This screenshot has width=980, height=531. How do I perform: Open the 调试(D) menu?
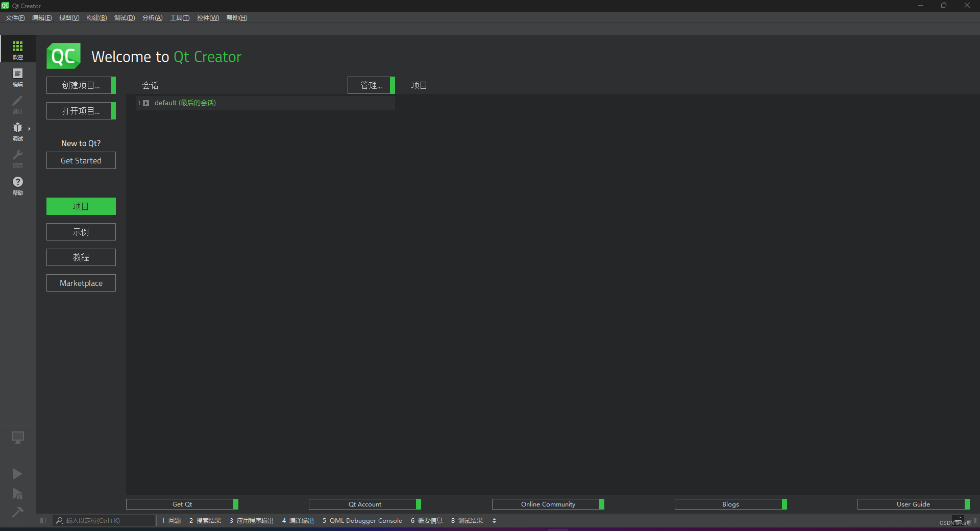point(125,18)
